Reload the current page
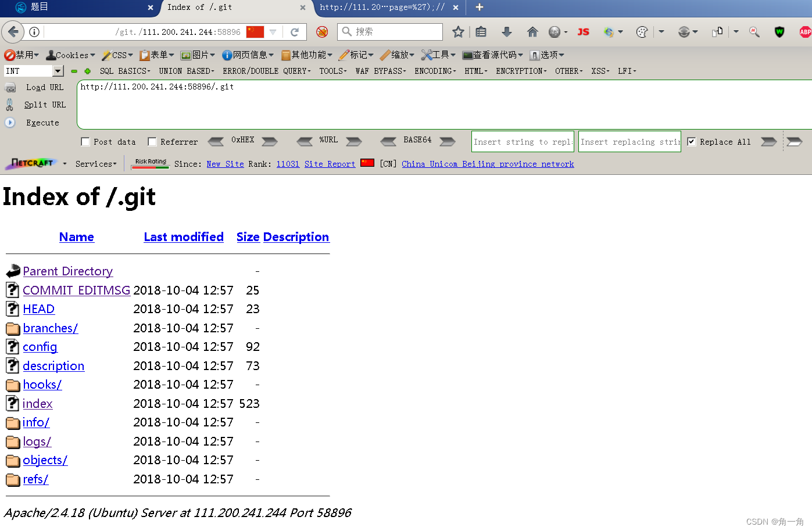812x531 pixels. [295, 32]
